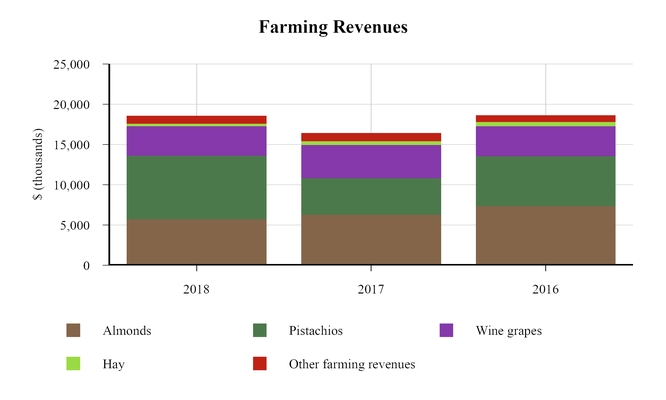Click the Wine grapes purple legend swatch

(446, 331)
